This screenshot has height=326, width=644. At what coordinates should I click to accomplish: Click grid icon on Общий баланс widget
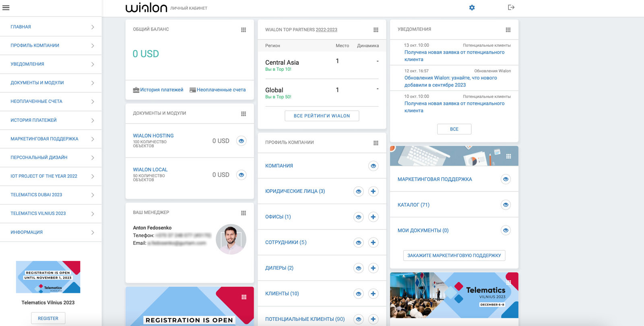(244, 30)
